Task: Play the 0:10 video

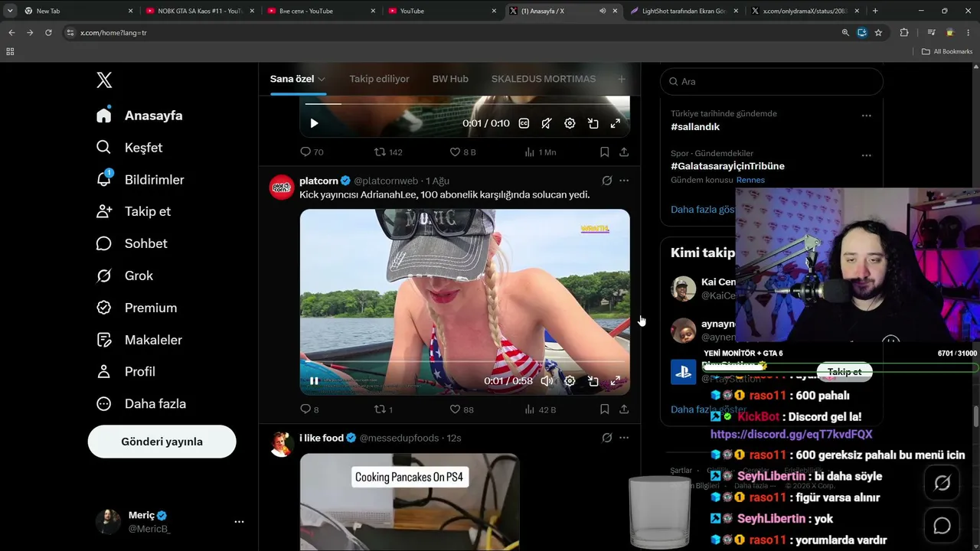Action: 314,123
